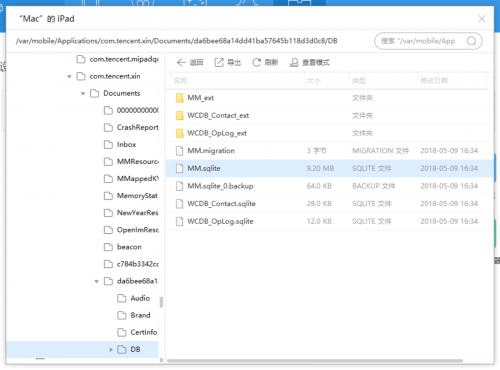
Task: Click the 9.20 MB size cell
Action: [x=320, y=168]
